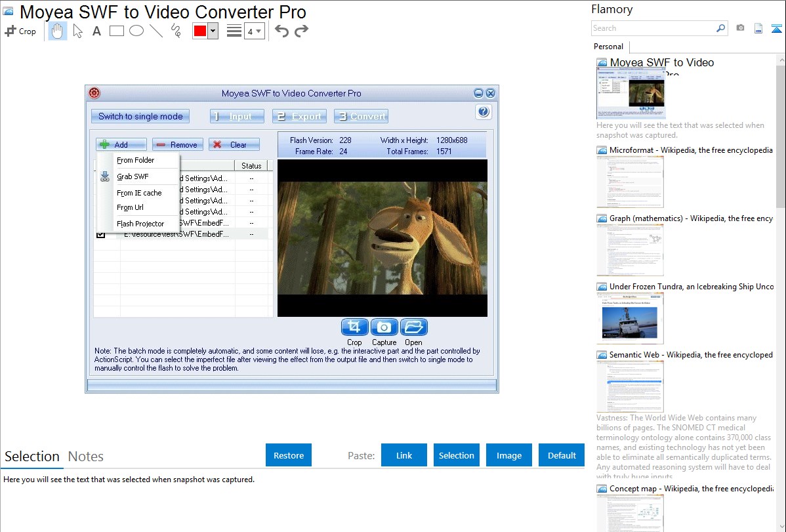
Task: Open Semantic Web Wikipedia snapshot title
Action: click(691, 354)
